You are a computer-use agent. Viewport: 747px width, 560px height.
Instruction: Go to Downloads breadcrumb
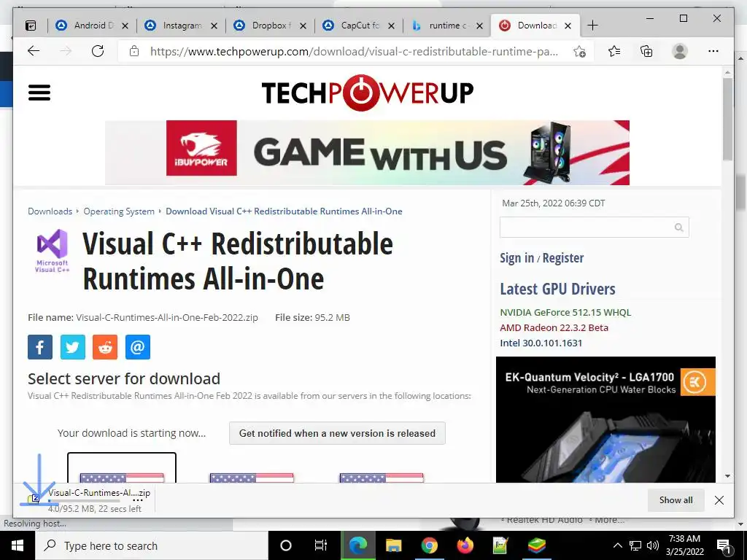[50, 211]
